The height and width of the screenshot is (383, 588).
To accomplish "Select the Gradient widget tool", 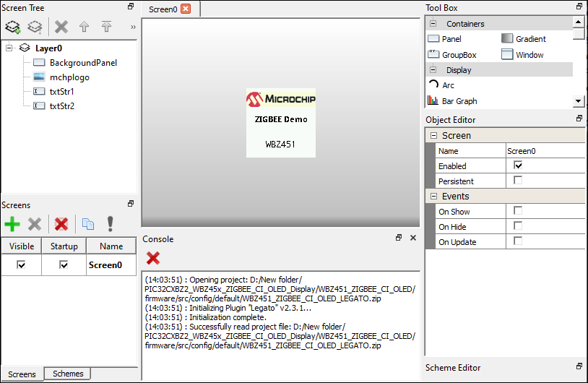I will point(524,38).
